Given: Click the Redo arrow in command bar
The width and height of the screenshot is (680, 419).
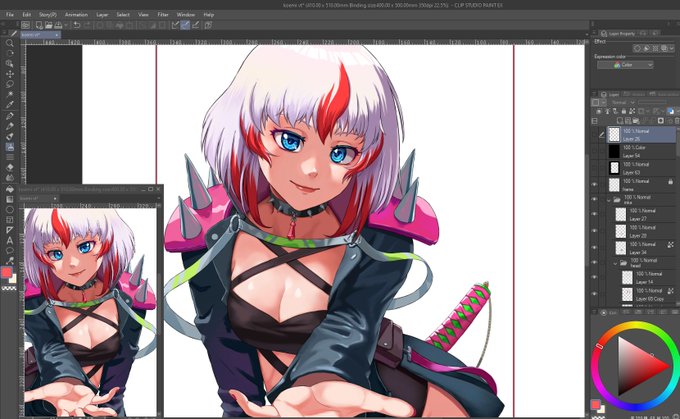Looking at the screenshot, I should (87, 25).
